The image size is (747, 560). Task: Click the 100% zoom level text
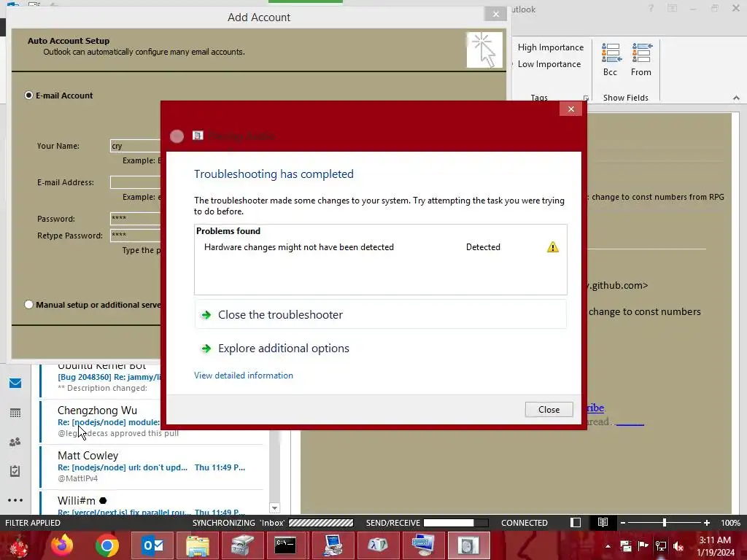(x=730, y=523)
